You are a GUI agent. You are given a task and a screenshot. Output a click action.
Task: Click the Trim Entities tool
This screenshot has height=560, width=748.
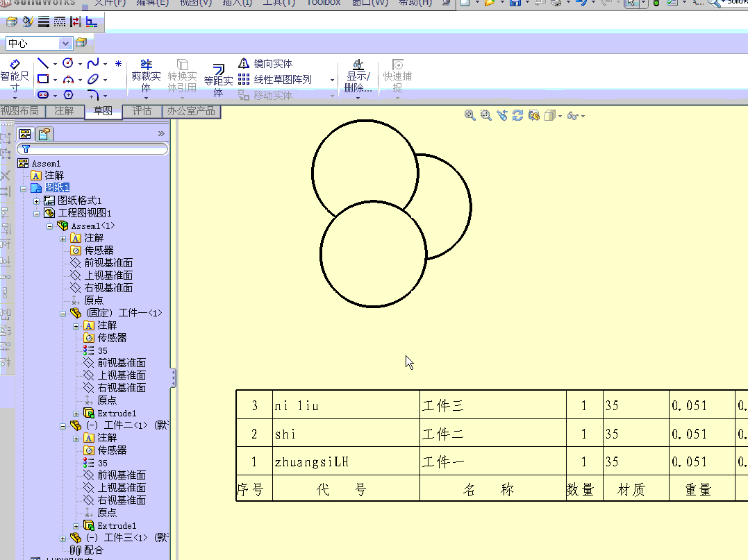[x=146, y=76]
